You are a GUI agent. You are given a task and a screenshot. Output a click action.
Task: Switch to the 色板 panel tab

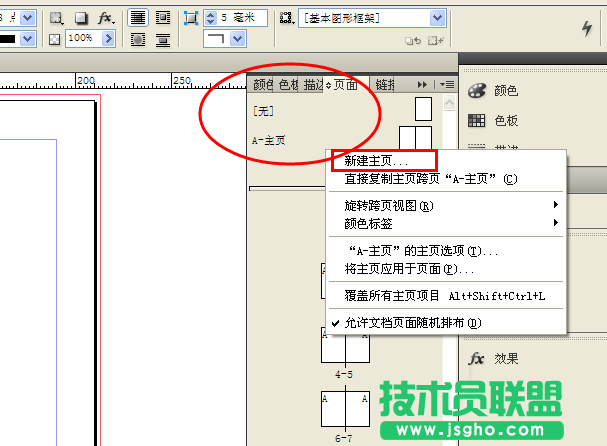[288, 84]
